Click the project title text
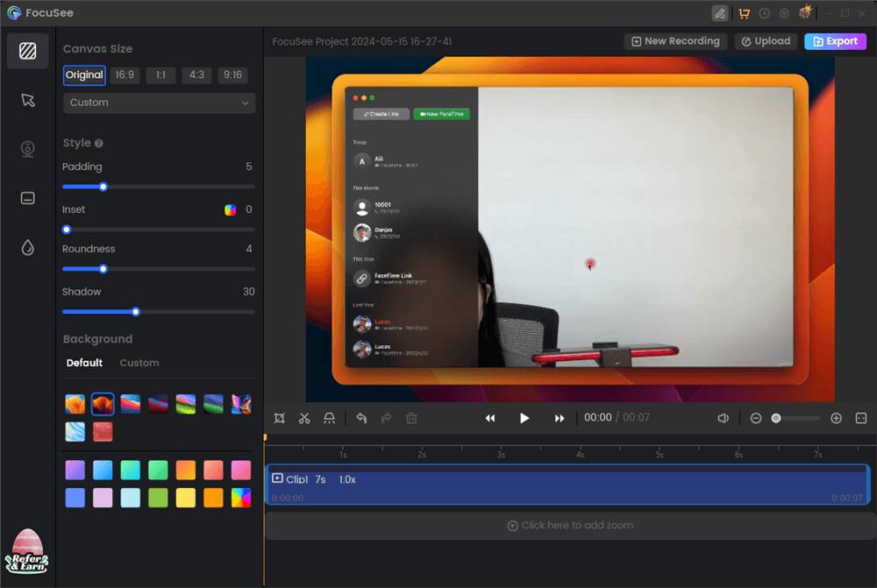This screenshot has height=588, width=877. click(x=362, y=41)
